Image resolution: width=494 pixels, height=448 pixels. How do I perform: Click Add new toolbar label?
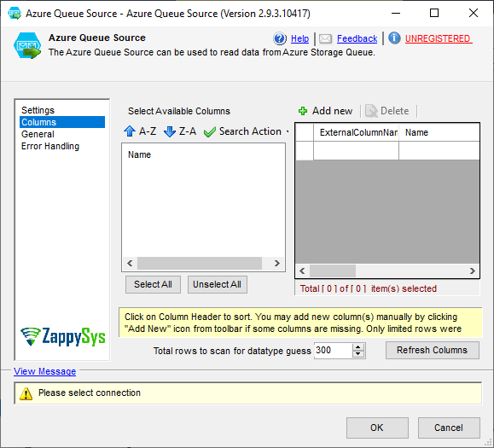pyautogui.click(x=332, y=111)
